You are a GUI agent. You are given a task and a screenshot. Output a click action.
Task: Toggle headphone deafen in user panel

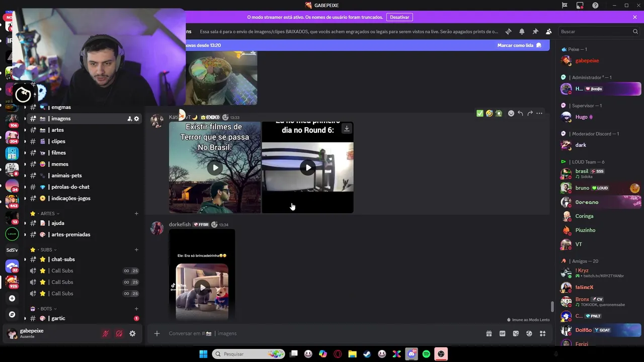[x=119, y=333]
